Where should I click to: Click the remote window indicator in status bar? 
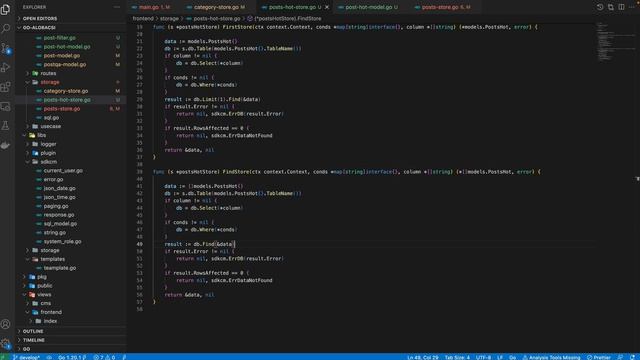[x=4, y=357]
